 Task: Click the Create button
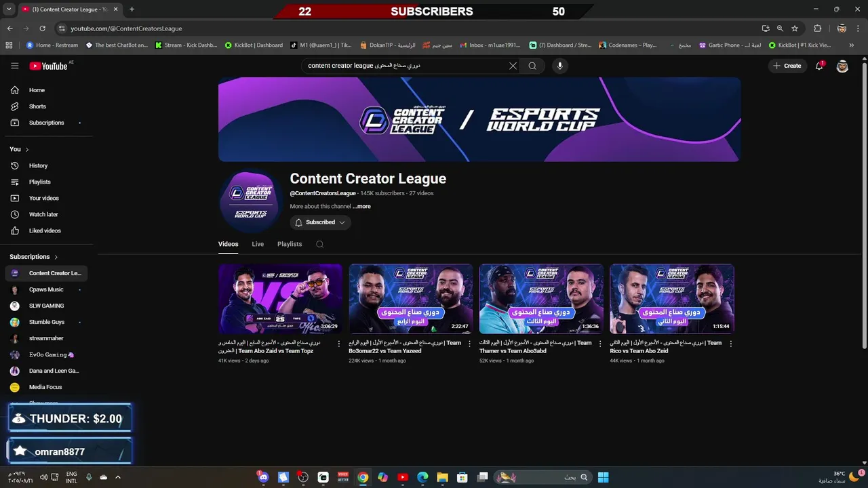coord(787,66)
